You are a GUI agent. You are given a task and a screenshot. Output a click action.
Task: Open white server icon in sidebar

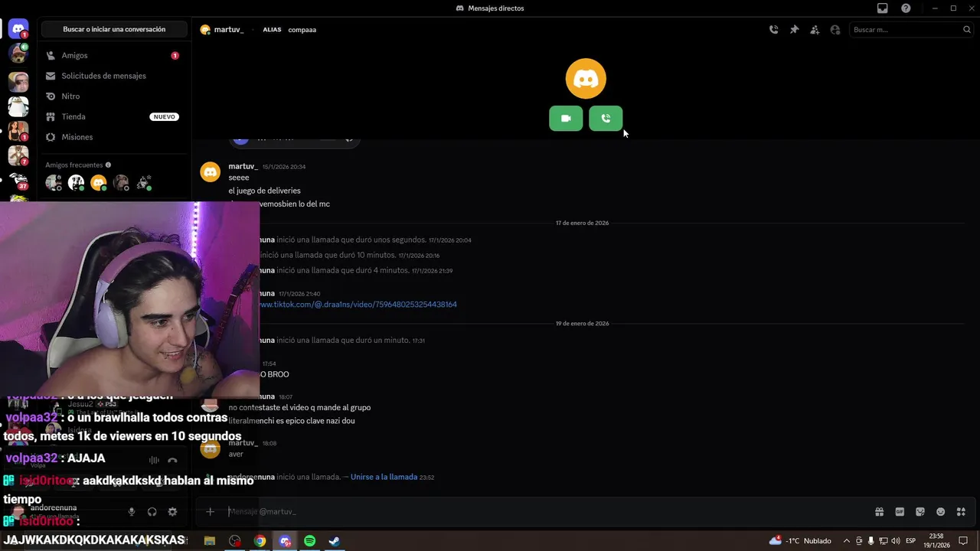(x=18, y=106)
